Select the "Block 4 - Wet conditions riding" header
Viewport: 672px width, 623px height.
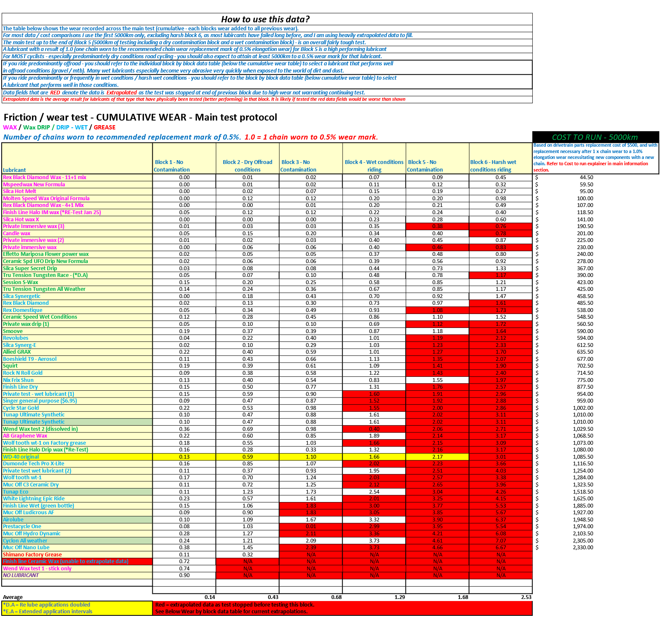374,166
